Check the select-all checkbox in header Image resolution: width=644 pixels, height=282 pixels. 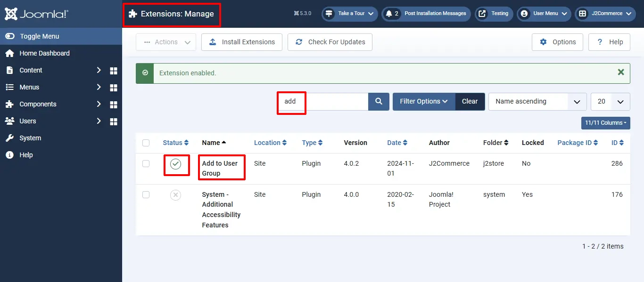pos(146,143)
